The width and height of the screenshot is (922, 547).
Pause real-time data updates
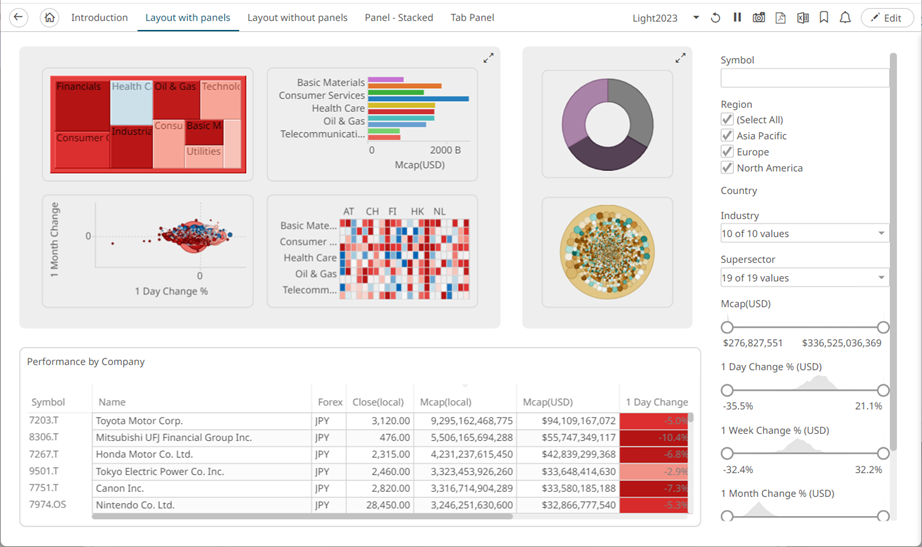(737, 18)
